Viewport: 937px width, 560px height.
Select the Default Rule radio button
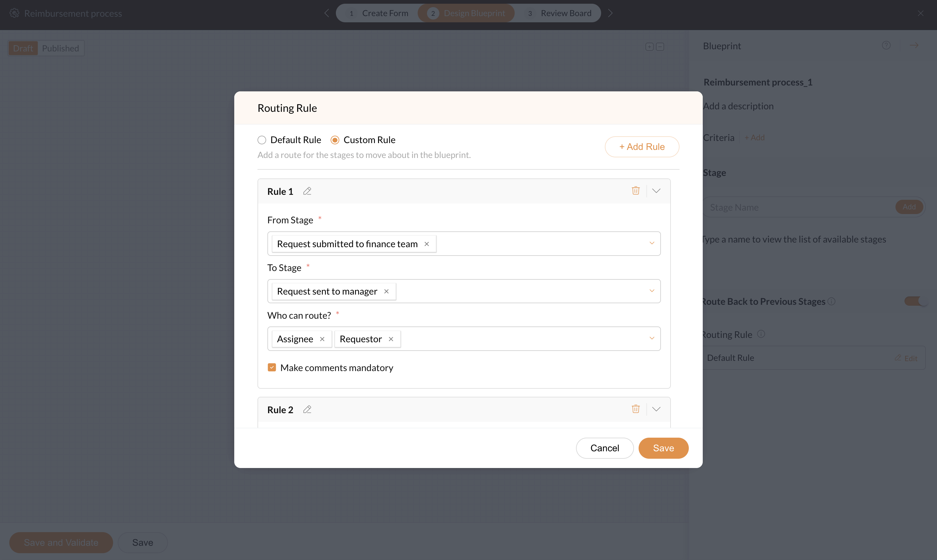click(x=262, y=140)
